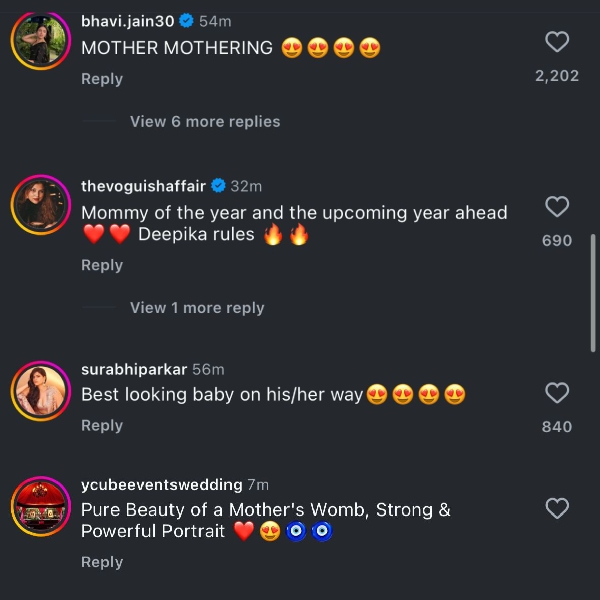This screenshot has height=600, width=600.
Task: Like bhavi.jain30's comment with the heart
Action: click(557, 42)
